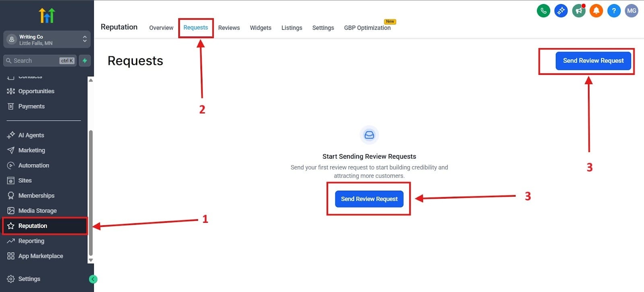Click the yellow New badge above GBP Optimization

click(x=390, y=21)
